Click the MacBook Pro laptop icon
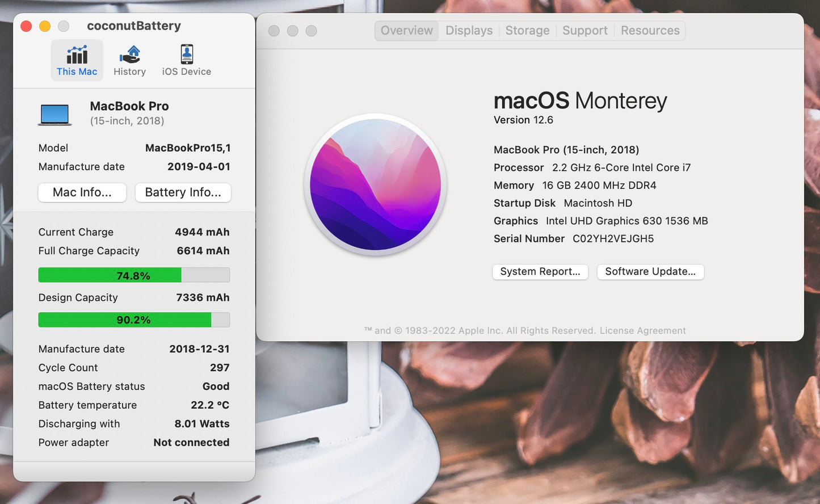Image resolution: width=820 pixels, height=504 pixels. pos(54,113)
